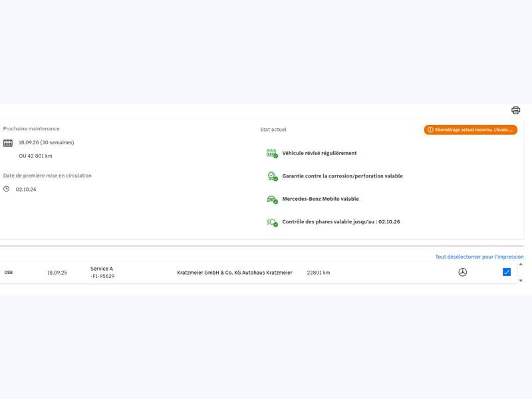Open the orange unknown mileage warning badge
The image size is (532, 399).
pyautogui.click(x=470, y=130)
